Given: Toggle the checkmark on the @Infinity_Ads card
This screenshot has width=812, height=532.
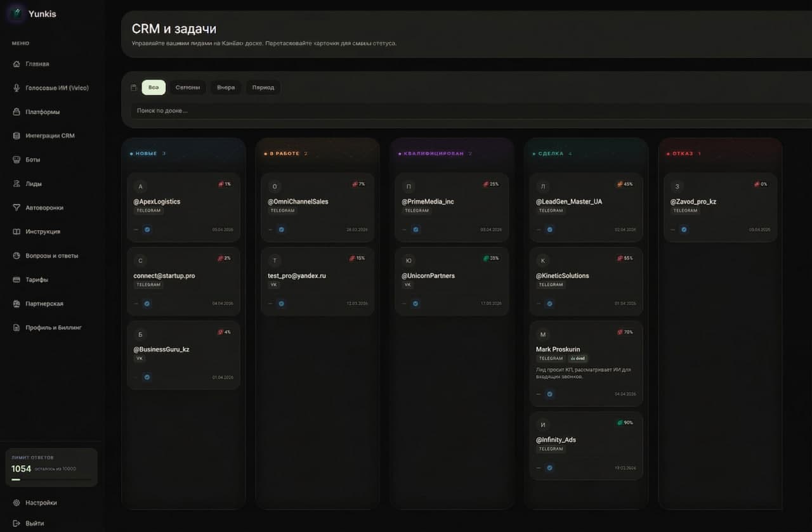Looking at the screenshot, I should 549,467.
